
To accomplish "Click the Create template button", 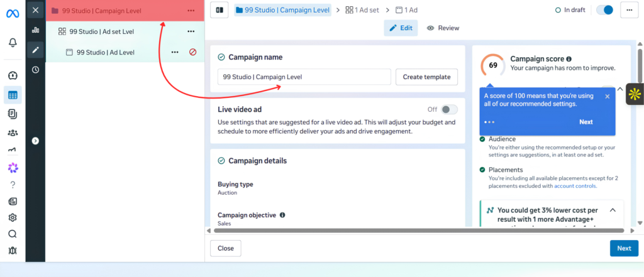I will [x=427, y=77].
